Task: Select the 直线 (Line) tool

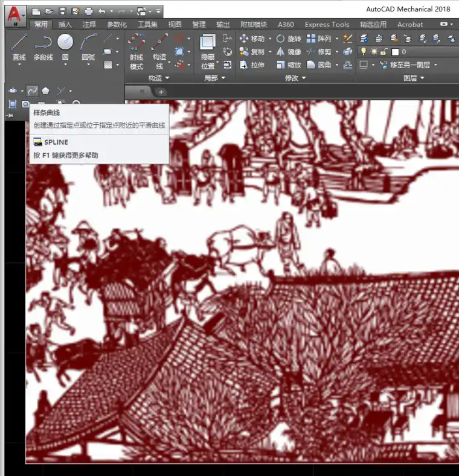Action: (x=19, y=47)
